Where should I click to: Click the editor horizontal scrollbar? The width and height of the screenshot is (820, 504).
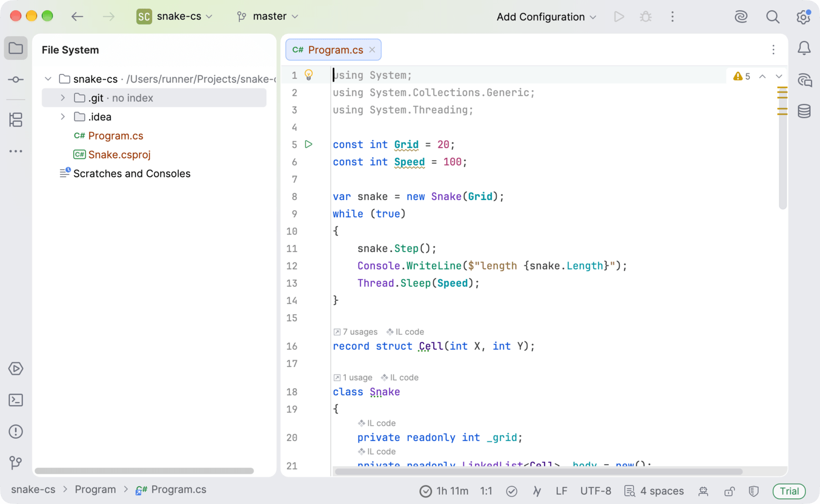[x=538, y=472]
